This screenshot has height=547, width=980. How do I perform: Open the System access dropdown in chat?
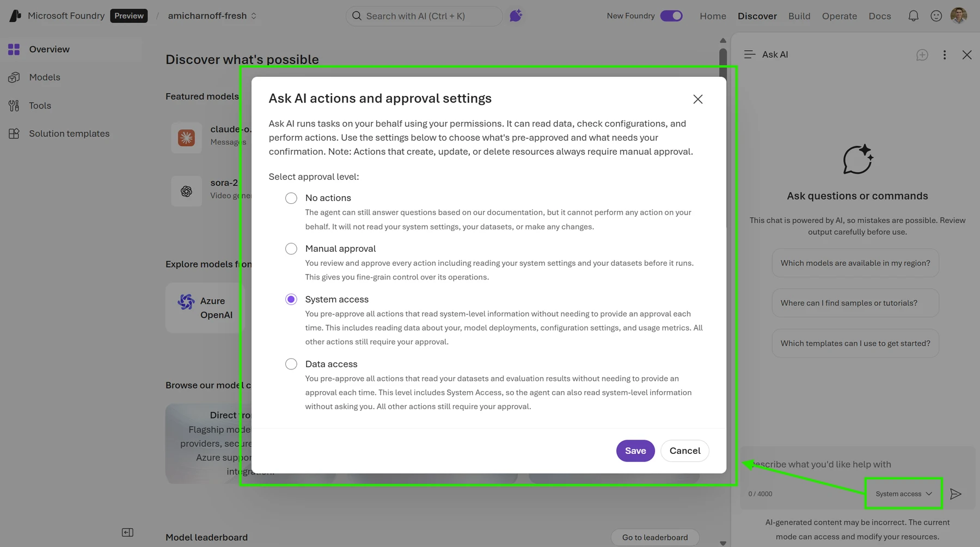coord(904,494)
